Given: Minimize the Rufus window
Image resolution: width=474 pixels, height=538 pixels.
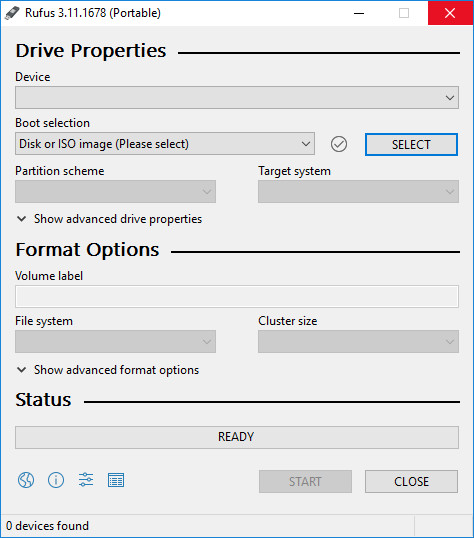Looking at the screenshot, I should (359, 13).
